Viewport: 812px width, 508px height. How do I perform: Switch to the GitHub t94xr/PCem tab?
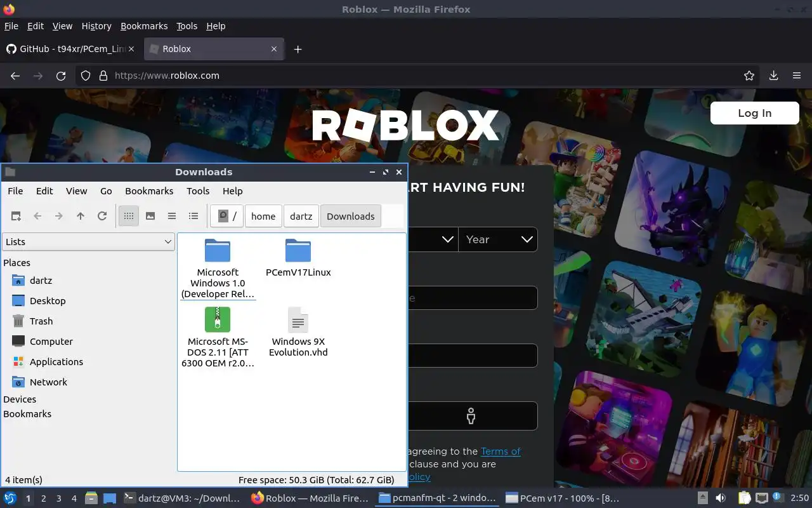[71, 49]
